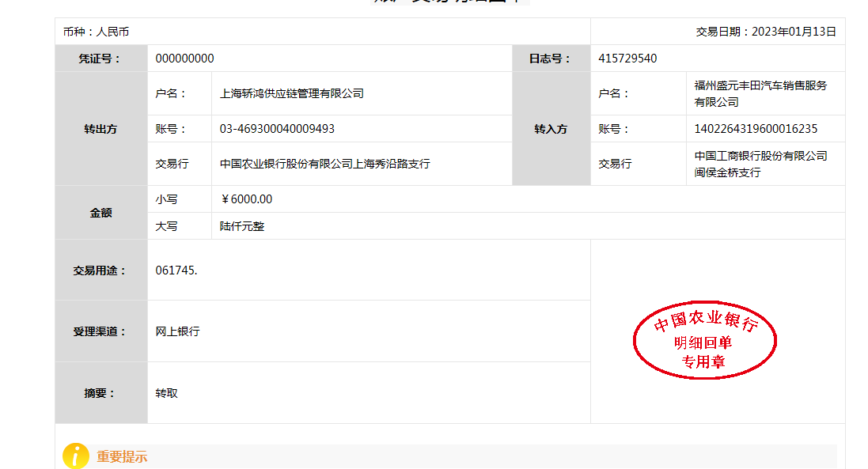Select the log number 415729540
Viewport: 868px width, 469px height.
click(x=627, y=59)
